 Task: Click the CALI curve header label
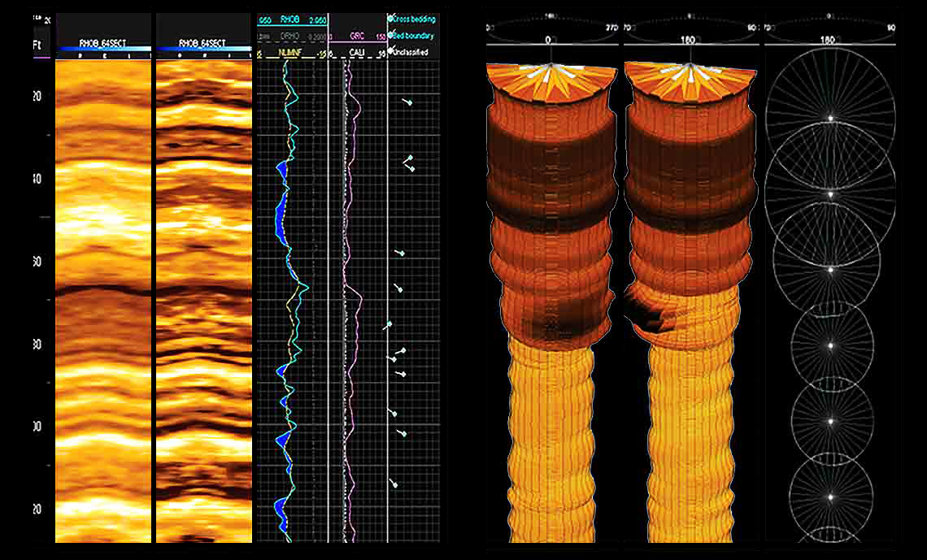point(357,53)
